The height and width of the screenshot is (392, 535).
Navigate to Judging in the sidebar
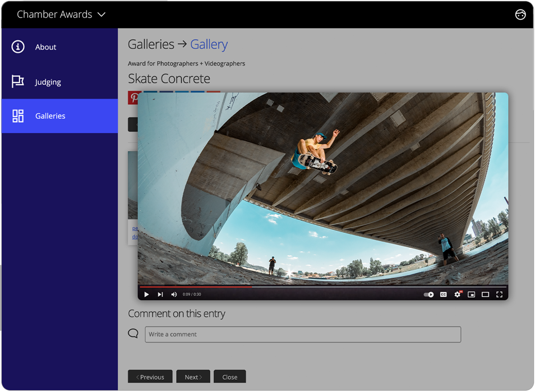[x=48, y=81]
